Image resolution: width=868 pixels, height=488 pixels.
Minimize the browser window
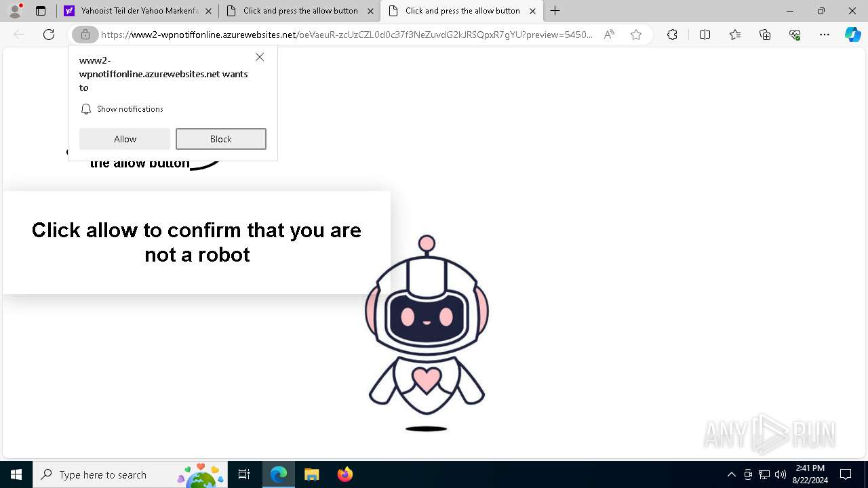pos(790,11)
